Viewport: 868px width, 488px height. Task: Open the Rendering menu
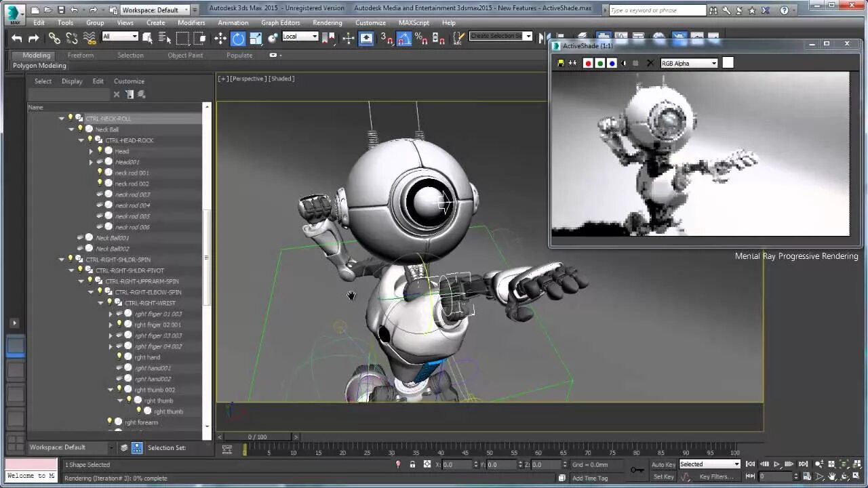[327, 22]
